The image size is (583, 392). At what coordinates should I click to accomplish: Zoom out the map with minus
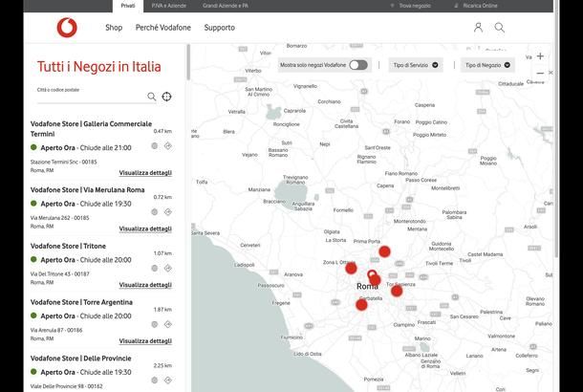tap(540, 73)
